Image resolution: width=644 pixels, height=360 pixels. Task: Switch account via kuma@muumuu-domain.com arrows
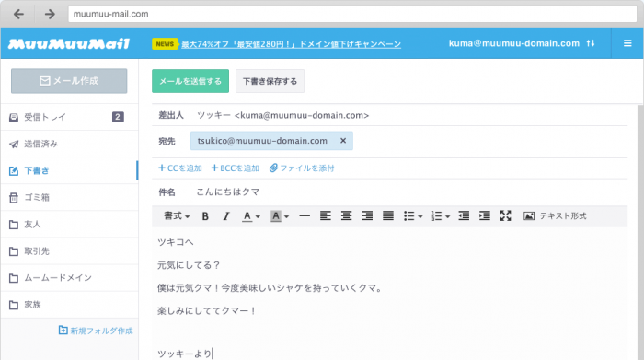point(591,43)
